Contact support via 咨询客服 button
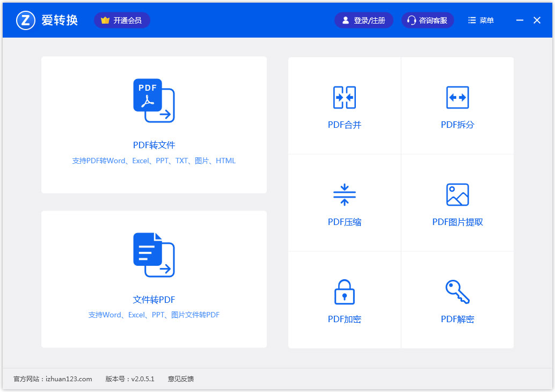555x392 pixels. [427, 20]
